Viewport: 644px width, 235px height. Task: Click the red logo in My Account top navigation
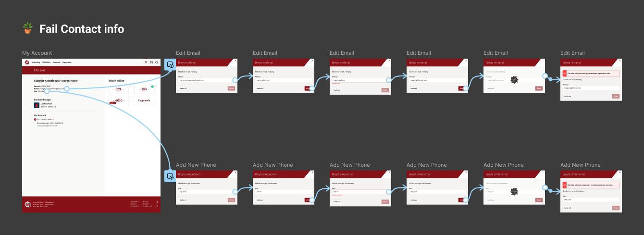tap(27, 62)
